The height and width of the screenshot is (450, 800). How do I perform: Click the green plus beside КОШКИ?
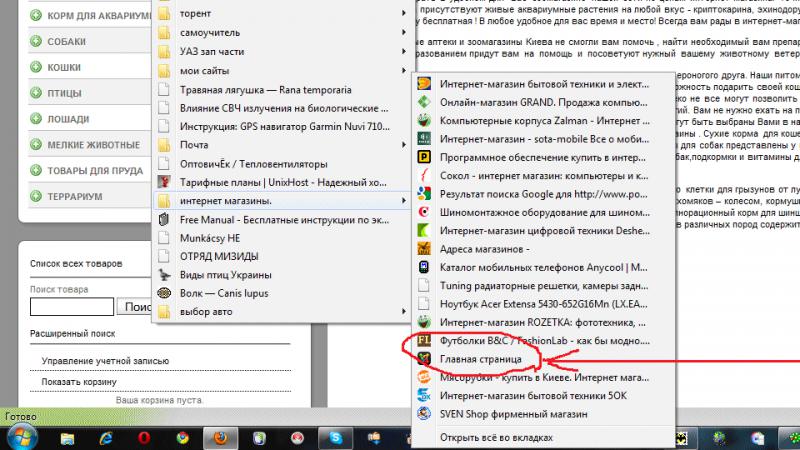click(x=36, y=67)
